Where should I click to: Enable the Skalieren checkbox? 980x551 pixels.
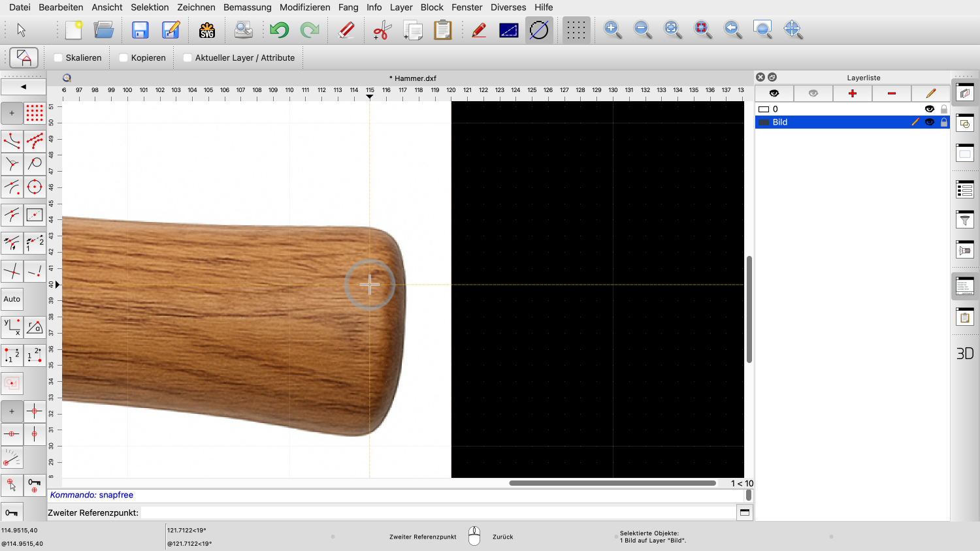58,57
